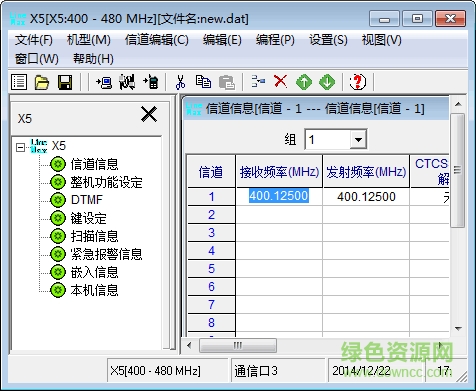This screenshot has height=391, width=476.
Task: Click the 接收频率(MHz) column header
Action: point(279,171)
